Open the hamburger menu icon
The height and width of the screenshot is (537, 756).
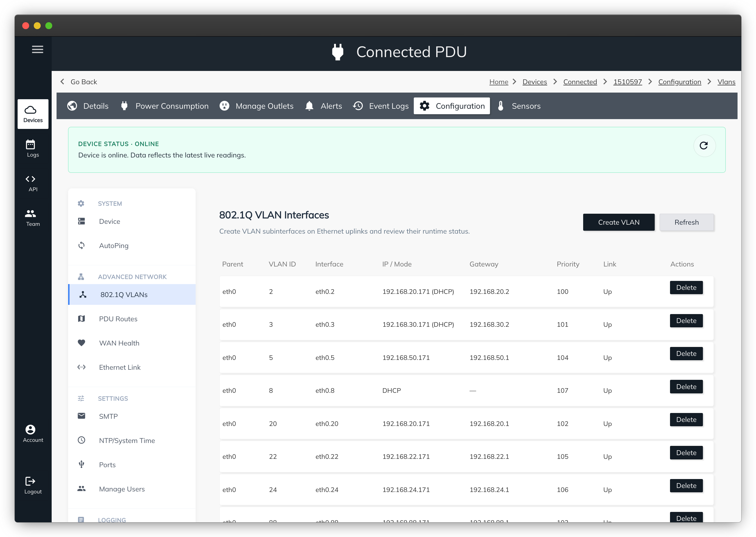click(38, 49)
